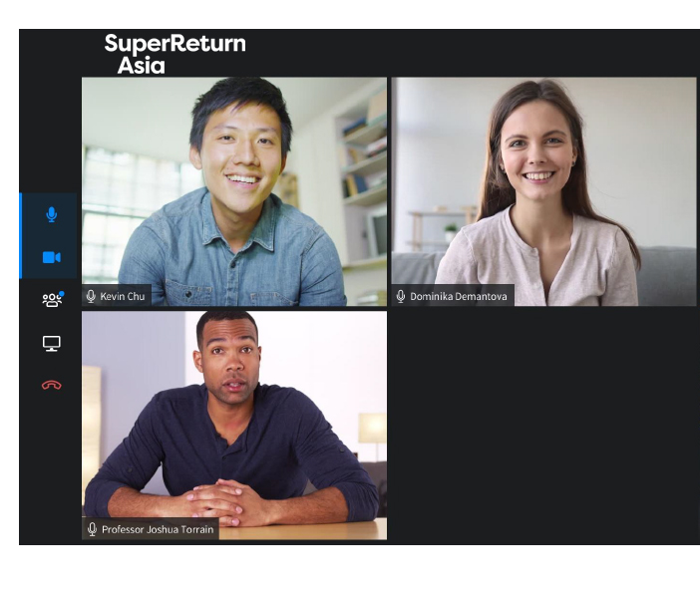
Task: Click the empty dark area beside Joshua's tile
Action: [543, 426]
